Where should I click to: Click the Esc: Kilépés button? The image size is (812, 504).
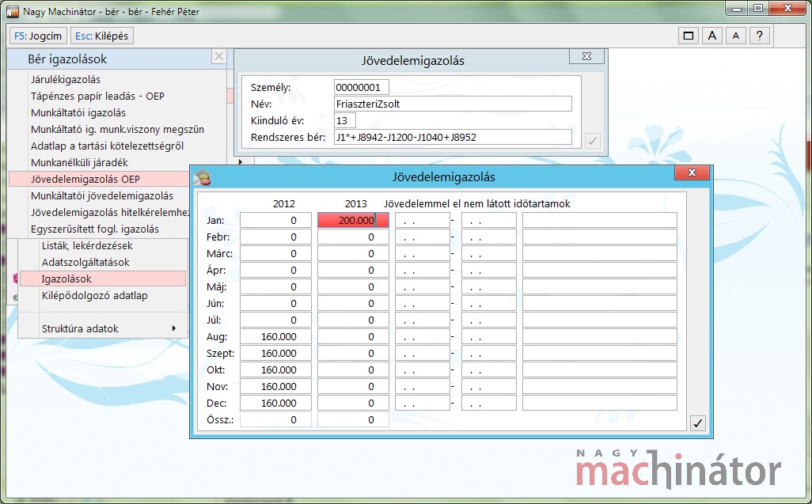[101, 36]
